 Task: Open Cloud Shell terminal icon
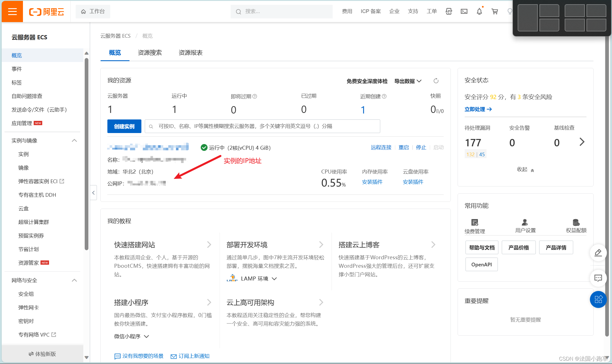[x=464, y=11]
